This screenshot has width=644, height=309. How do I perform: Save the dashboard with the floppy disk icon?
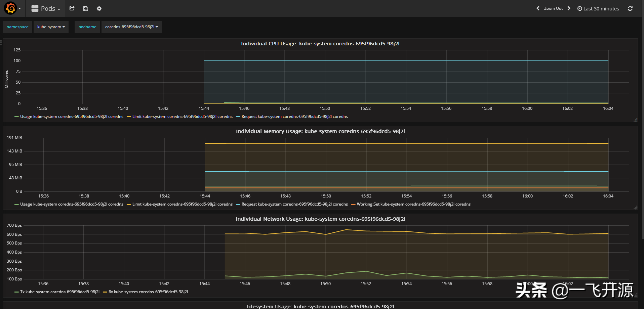(x=86, y=8)
